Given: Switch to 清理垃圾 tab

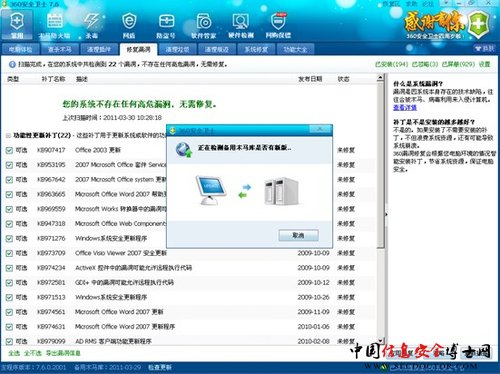Looking at the screenshot, I should click(x=177, y=49).
